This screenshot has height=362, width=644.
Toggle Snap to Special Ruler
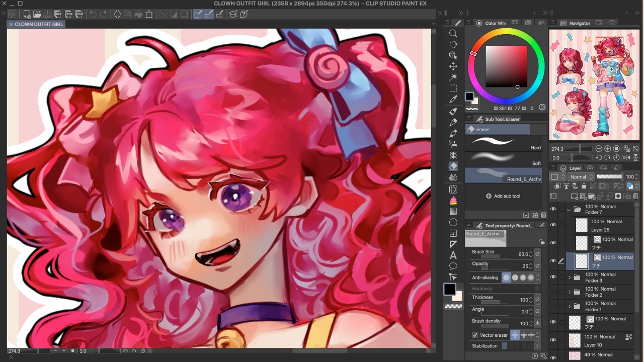tap(208, 15)
